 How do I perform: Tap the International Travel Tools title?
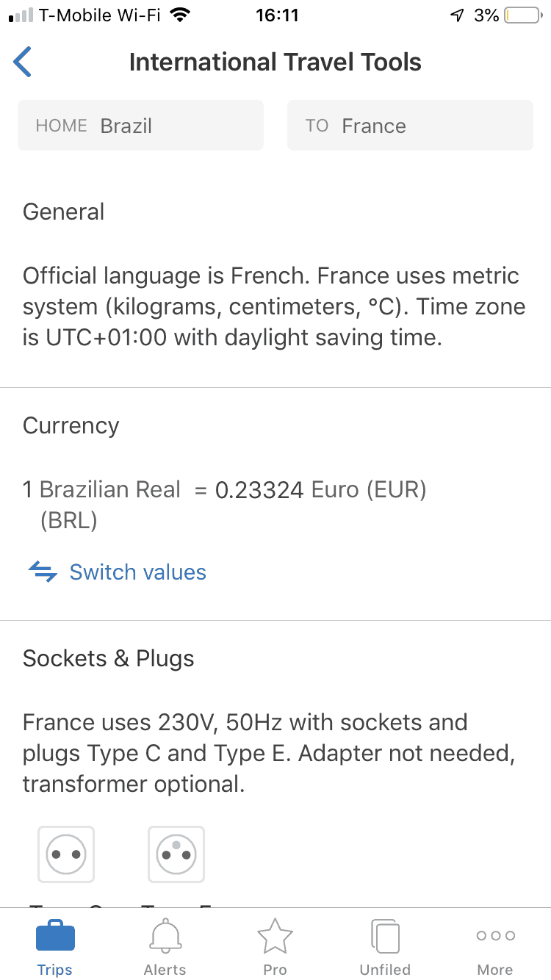[x=275, y=62]
